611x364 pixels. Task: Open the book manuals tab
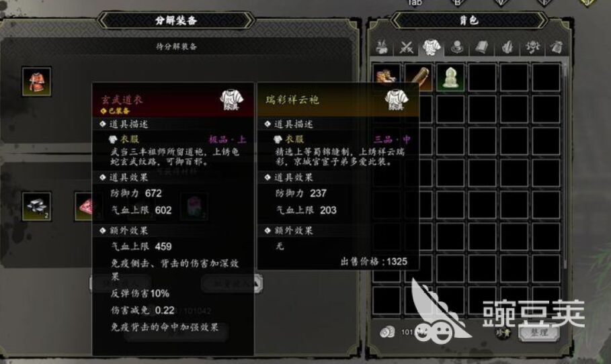482,48
